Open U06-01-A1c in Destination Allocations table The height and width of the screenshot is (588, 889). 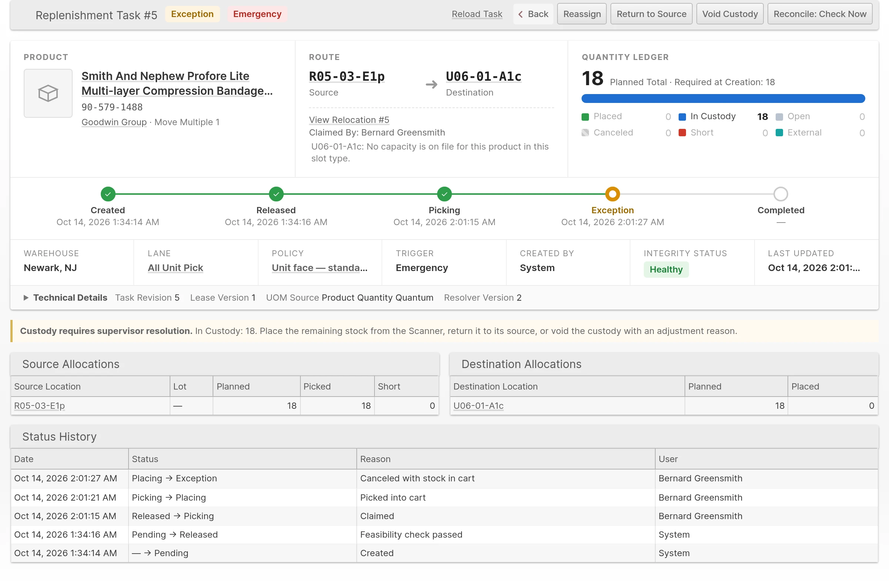pos(478,406)
